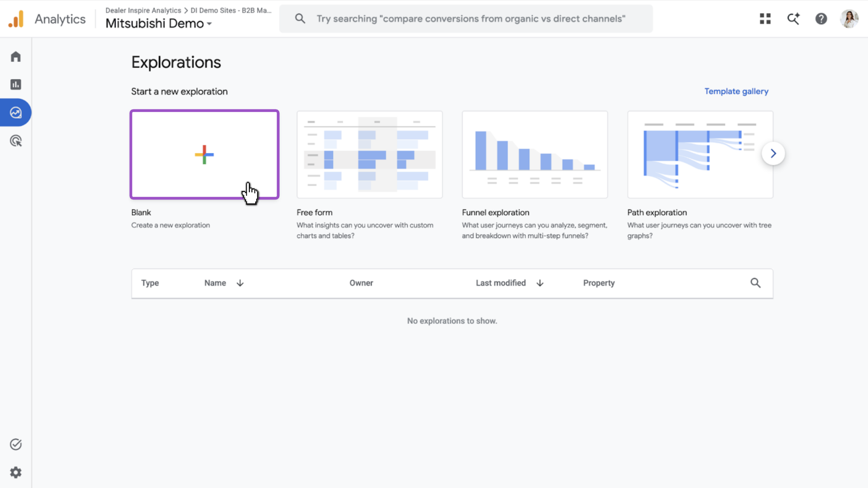Open the Insights sparkle search icon
The height and width of the screenshot is (488, 868).
[x=793, y=19]
